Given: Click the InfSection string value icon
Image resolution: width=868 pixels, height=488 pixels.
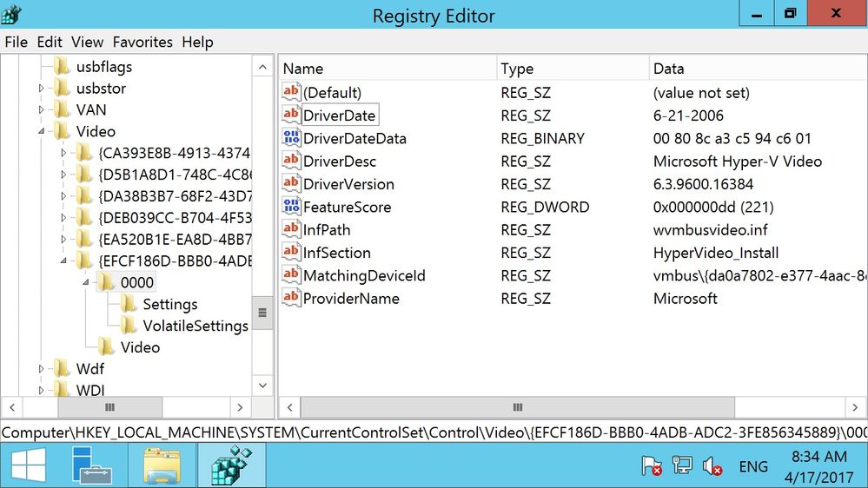Looking at the screenshot, I should click(291, 253).
